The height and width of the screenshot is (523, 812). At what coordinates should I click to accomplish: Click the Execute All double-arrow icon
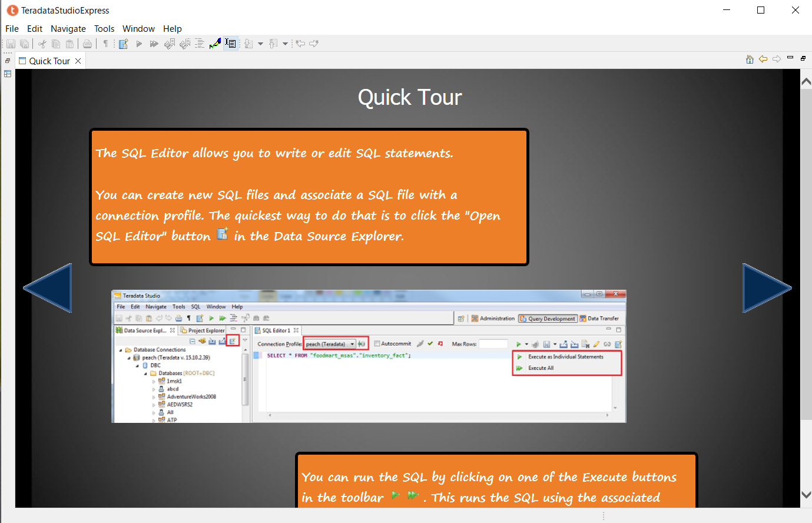[154, 44]
